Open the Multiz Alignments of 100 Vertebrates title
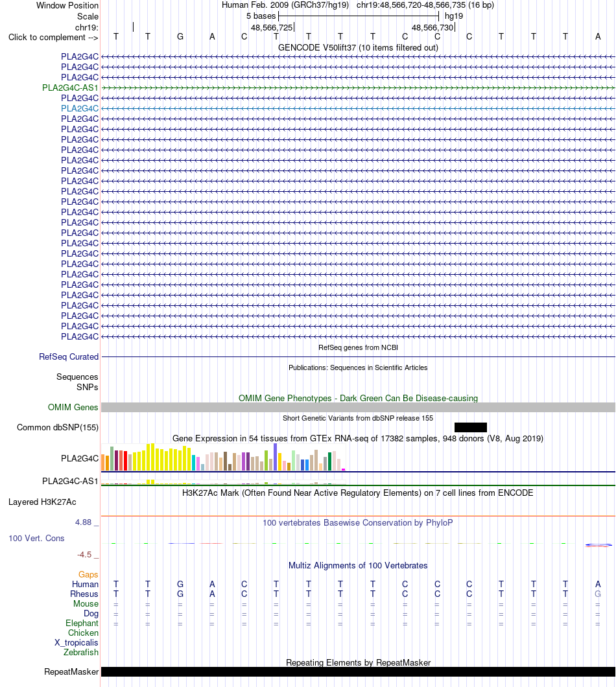This screenshot has height=687, width=616. pos(358,566)
